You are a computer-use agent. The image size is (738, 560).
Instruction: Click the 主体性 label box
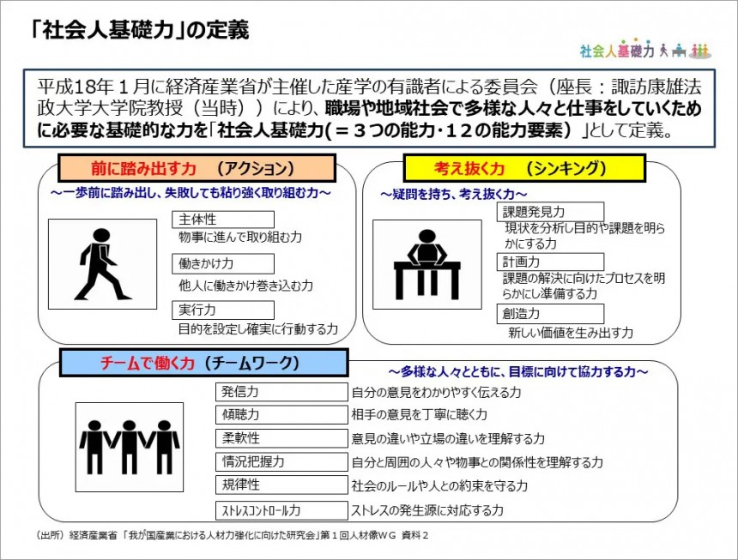223,220
